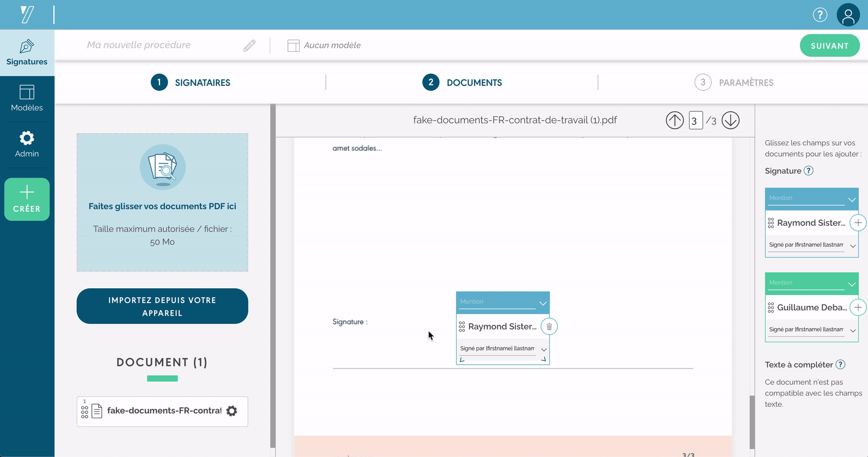The height and width of the screenshot is (457, 868).
Task: Click the page number input field
Action: point(695,121)
